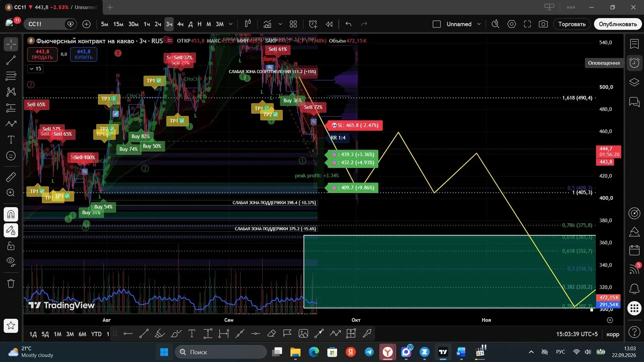This screenshot has height=362, width=644.
Task: Toggle magnet mode for drawings
Action: point(11,214)
